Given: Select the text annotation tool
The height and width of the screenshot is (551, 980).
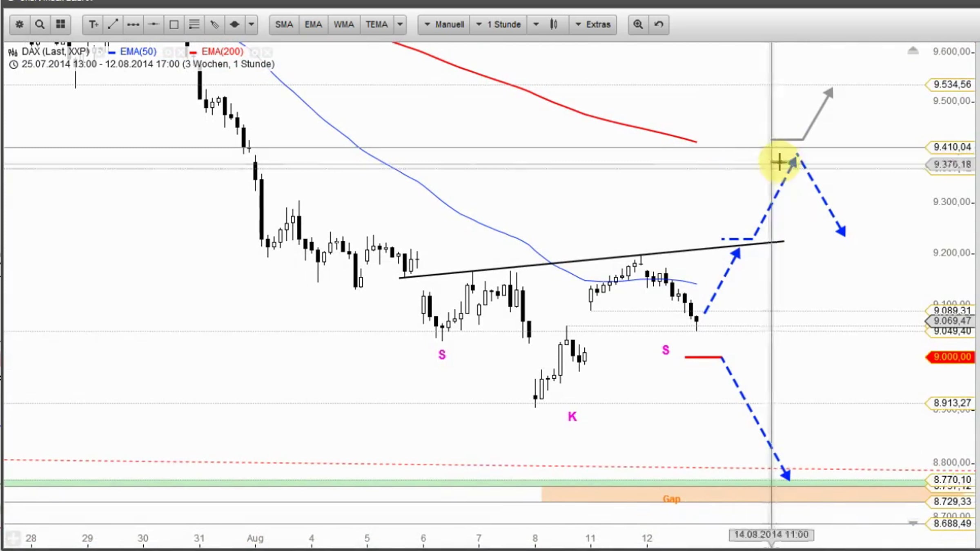Looking at the screenshot, I should tap(93, 24).
